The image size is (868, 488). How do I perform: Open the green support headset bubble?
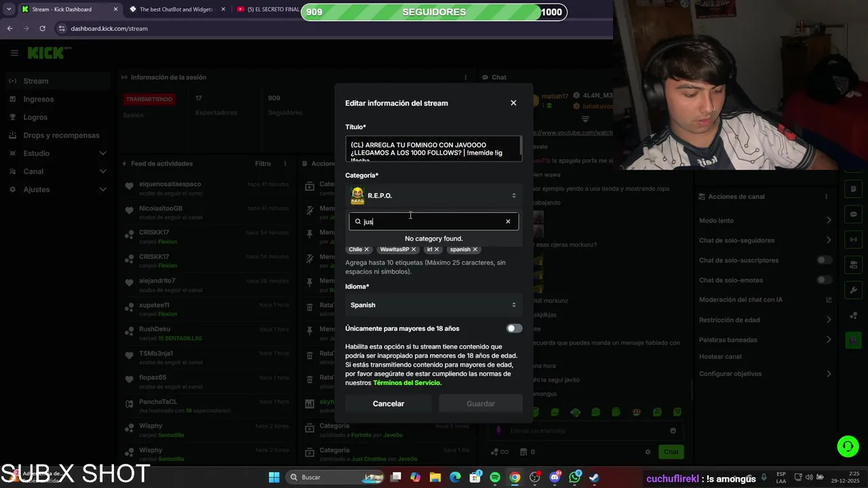pyautogui.click(x=848, y=446)
